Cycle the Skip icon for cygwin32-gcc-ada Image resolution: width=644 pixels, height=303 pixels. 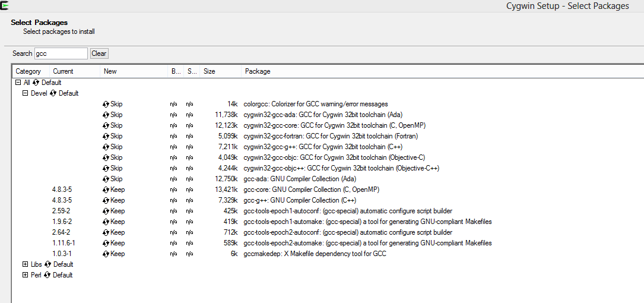point(106,115)
